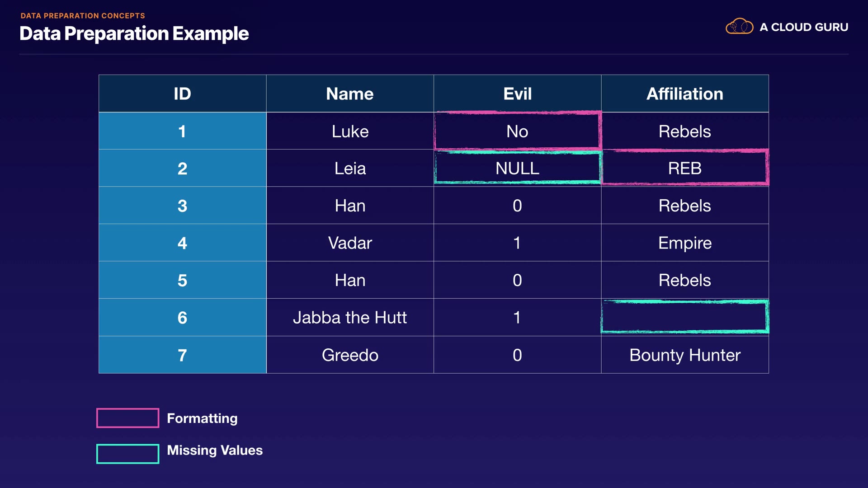868x488 pixels.
Task: Select the Vadar name cell
Action: pyautogui.click(x=349, y=243)
